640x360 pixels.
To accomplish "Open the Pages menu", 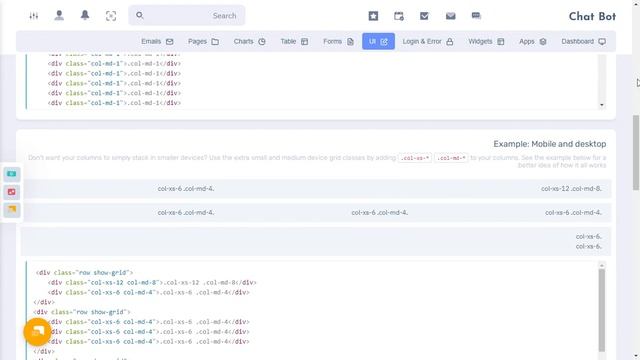I will coord(203,41).
